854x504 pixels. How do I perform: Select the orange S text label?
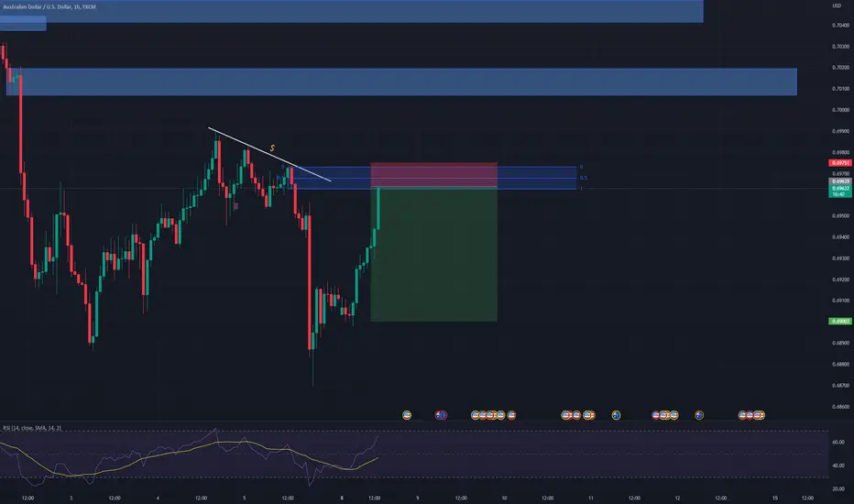point(272,148)
